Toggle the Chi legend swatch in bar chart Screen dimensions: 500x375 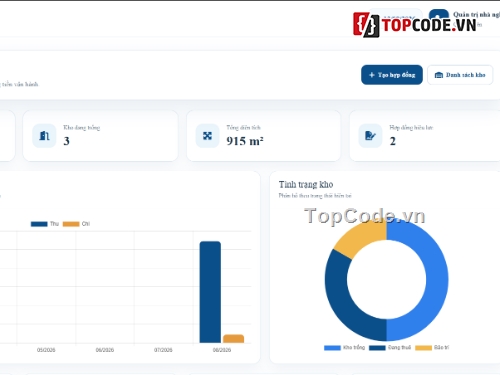[71, 224]
